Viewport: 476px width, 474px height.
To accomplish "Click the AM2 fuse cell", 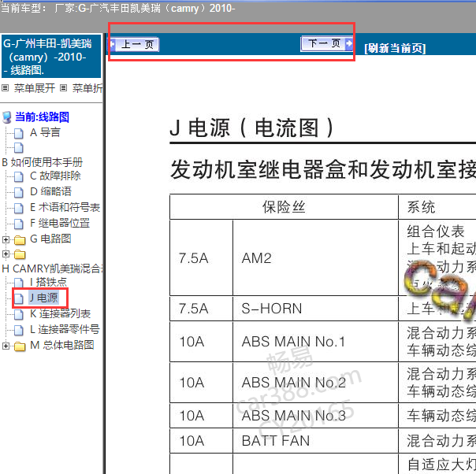I will point(315,258).
